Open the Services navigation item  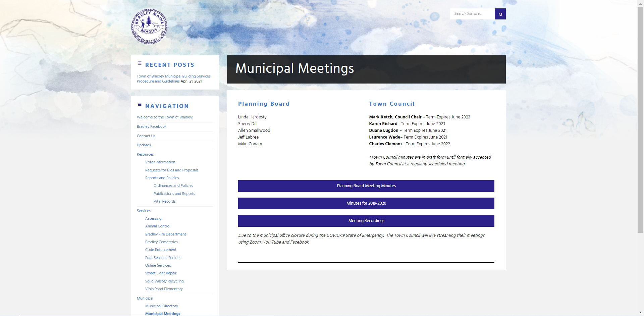144,211
